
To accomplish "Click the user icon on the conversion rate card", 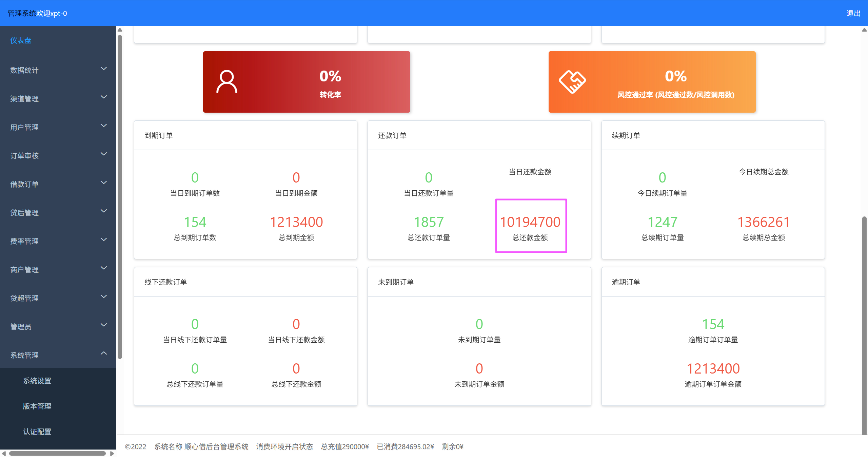I will (x=226, y=82).
